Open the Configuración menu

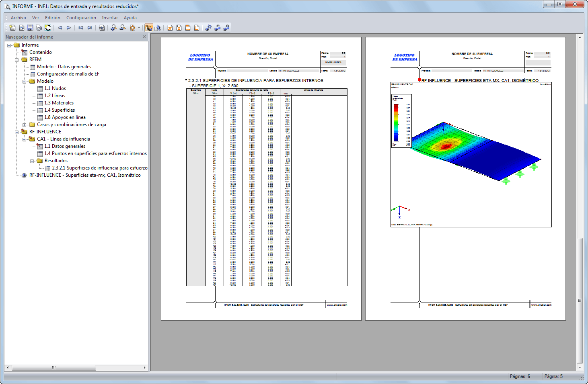[81, 18]
